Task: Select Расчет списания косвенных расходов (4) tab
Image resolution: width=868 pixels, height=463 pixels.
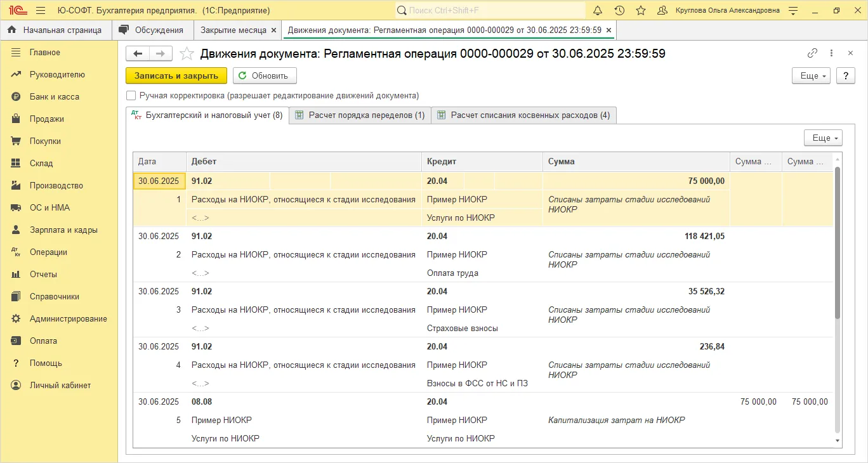Action: (x=524, y=115)
